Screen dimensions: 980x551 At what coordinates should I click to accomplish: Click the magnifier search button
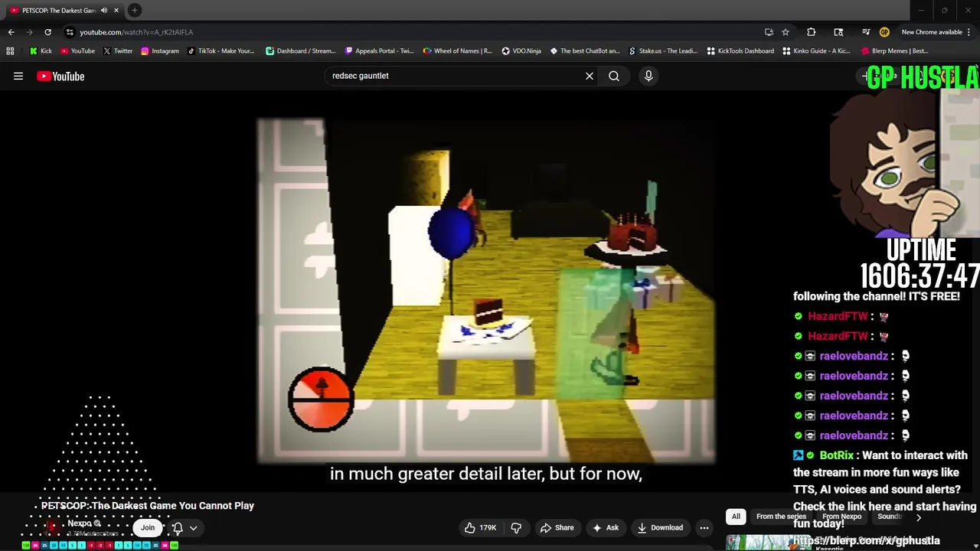pos(614,76)
